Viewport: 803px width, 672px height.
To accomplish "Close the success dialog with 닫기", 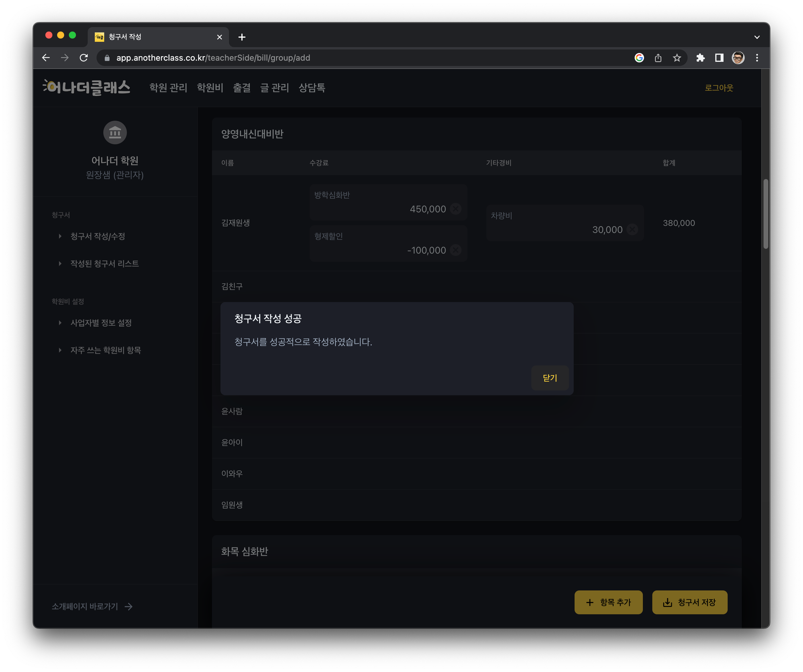I will (550, 378).
